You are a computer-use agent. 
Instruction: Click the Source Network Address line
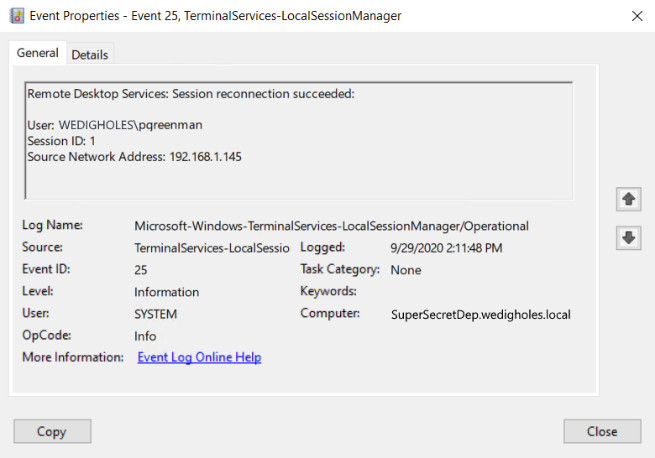point(135,157)
